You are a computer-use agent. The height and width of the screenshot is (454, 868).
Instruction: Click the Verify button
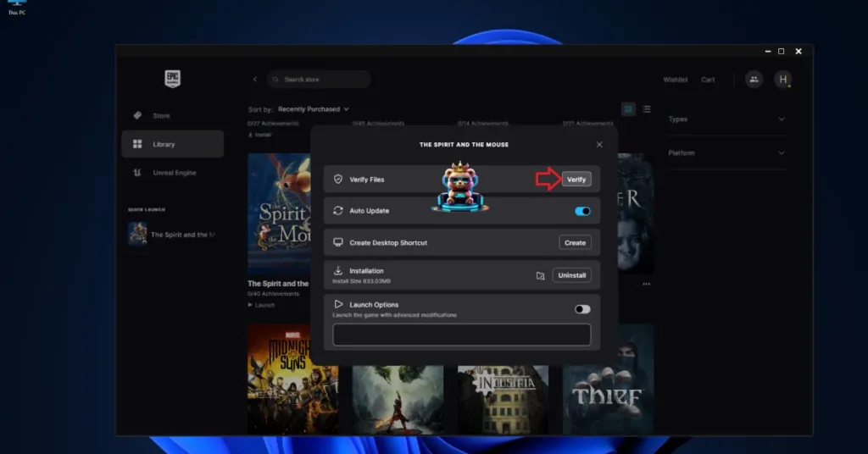pos(576,180)
